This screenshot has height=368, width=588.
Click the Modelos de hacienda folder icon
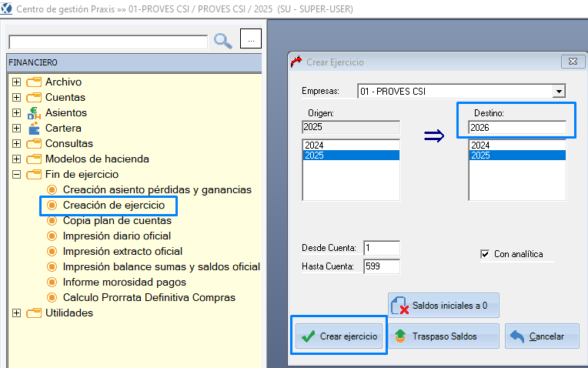[x=34, y=159]
